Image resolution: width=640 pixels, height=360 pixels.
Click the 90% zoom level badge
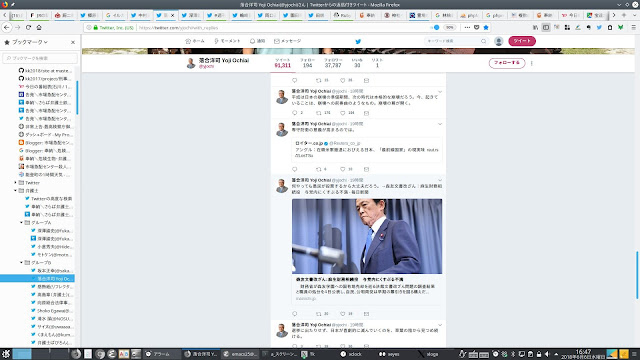[449, 27]
